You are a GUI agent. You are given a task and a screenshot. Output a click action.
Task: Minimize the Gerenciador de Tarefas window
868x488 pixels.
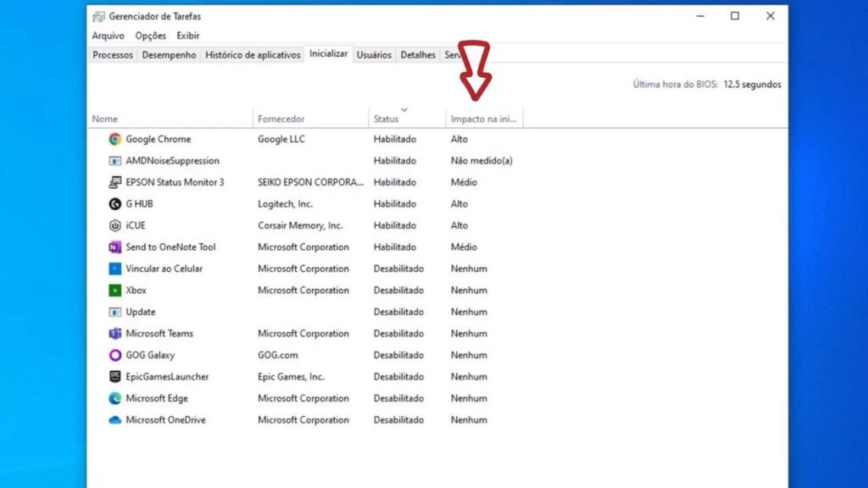pyautogui.click(x=700, y=16)
